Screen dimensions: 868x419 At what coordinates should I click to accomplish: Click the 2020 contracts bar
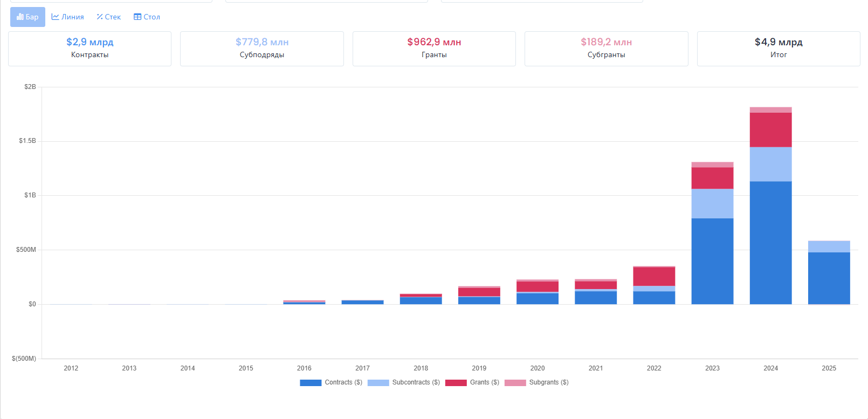pos(538,299)
